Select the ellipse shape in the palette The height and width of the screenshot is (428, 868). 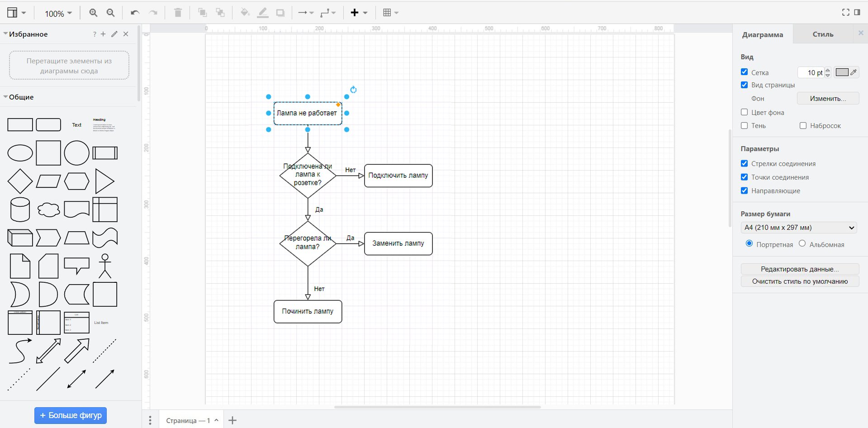[x=20, y=153]
